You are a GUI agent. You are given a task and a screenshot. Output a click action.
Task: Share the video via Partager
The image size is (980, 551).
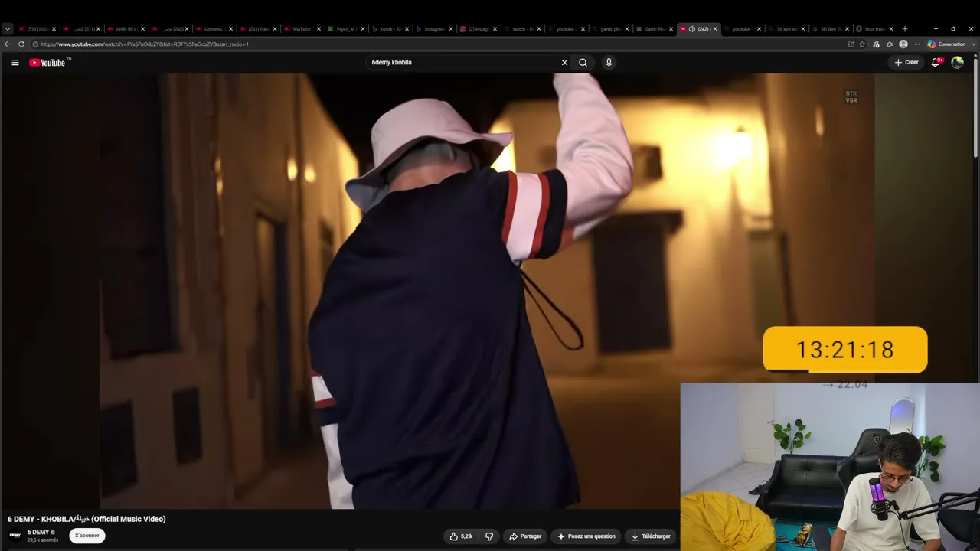point(525,536)
